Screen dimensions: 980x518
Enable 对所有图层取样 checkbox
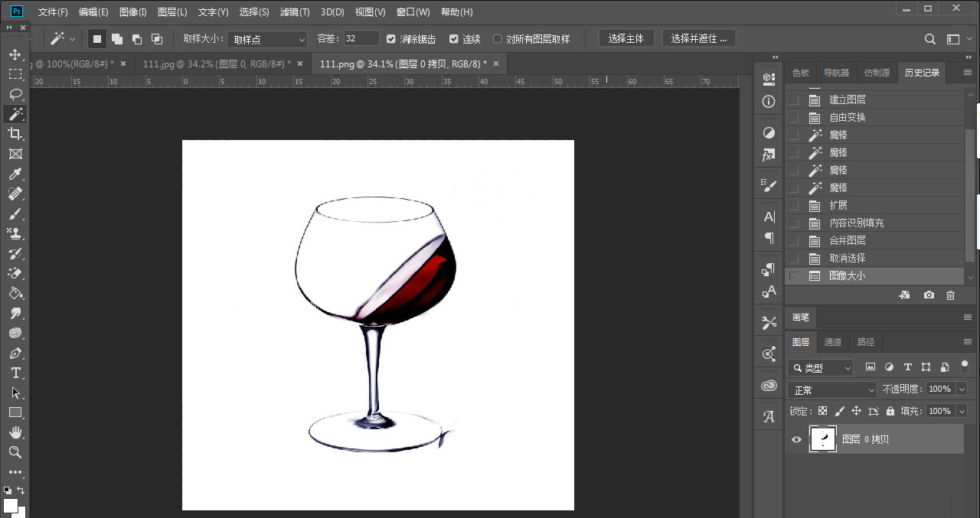click(x=498, y=39)
